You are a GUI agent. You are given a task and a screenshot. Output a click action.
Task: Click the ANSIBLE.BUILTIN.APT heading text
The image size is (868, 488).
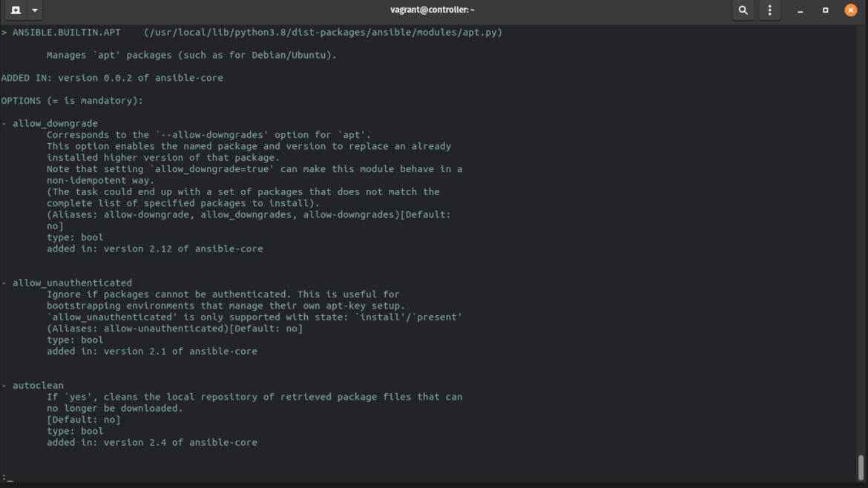point(66,33)
